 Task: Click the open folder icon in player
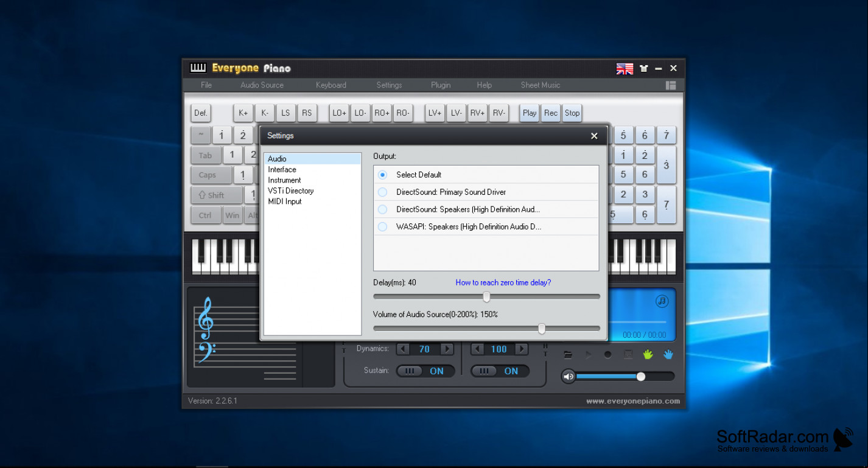tap(568, 355)
